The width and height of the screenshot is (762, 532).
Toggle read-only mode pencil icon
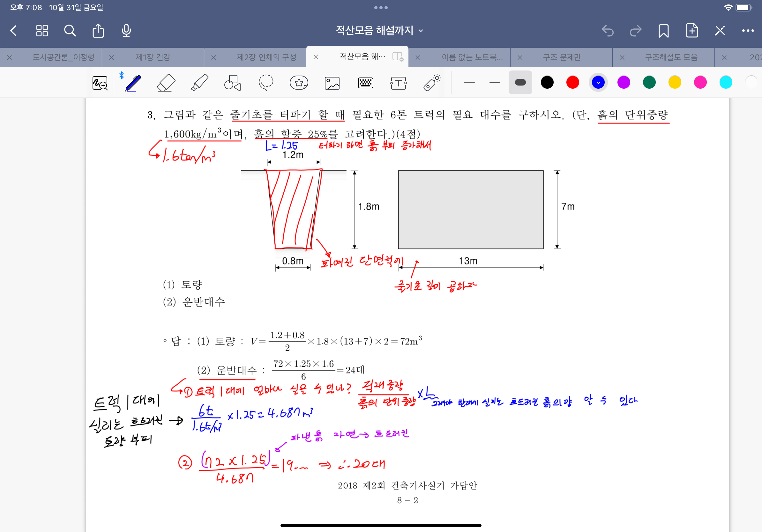click(x=720, y=31)
